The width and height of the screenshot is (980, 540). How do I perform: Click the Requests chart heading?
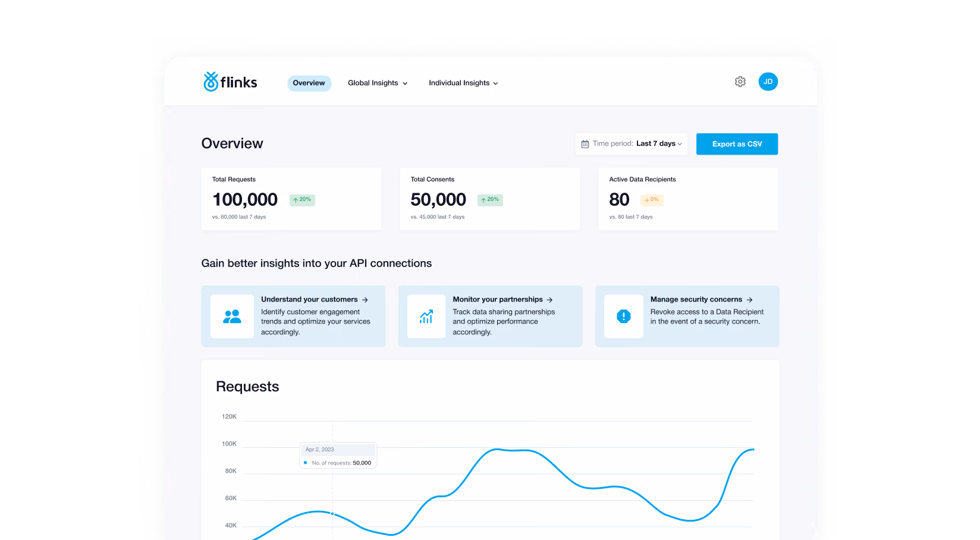(247, 387)
